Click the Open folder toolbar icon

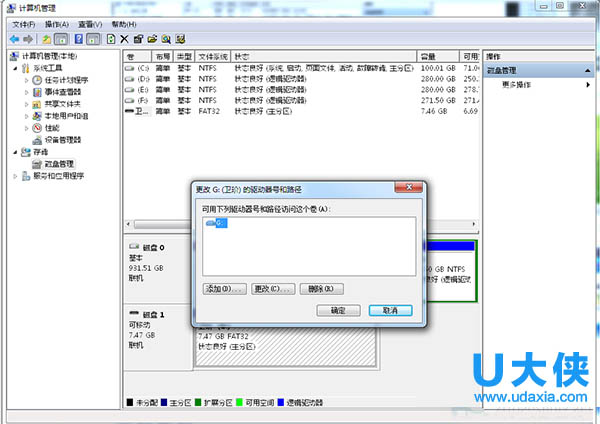pos(152,39)
